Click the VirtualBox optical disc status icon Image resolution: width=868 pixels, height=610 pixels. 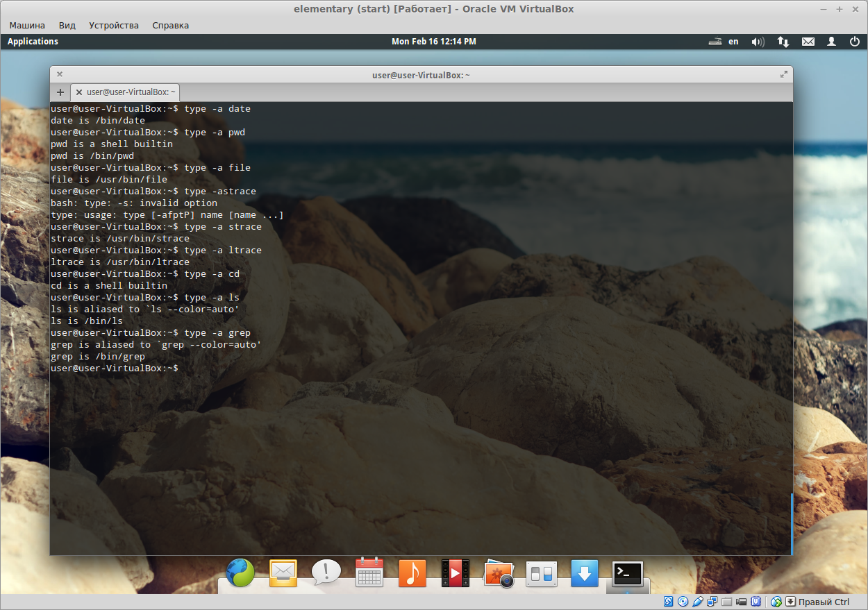point(683,602)
